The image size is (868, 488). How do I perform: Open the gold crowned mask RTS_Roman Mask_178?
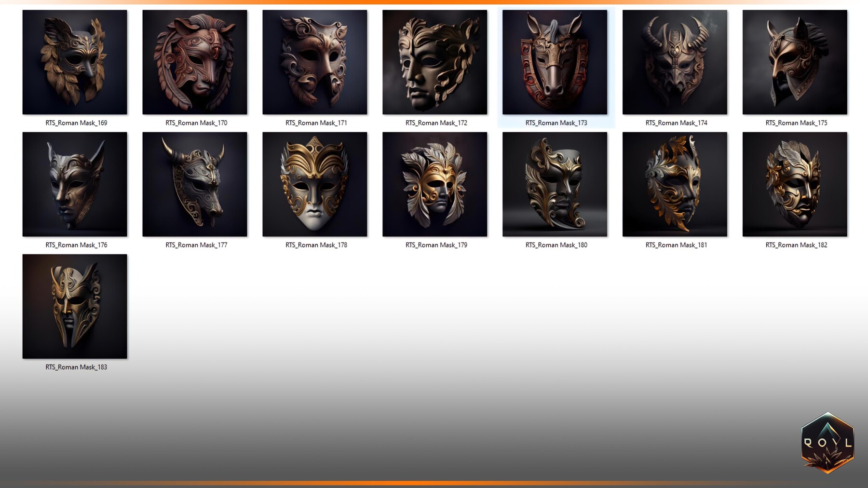tap(315, 184)
